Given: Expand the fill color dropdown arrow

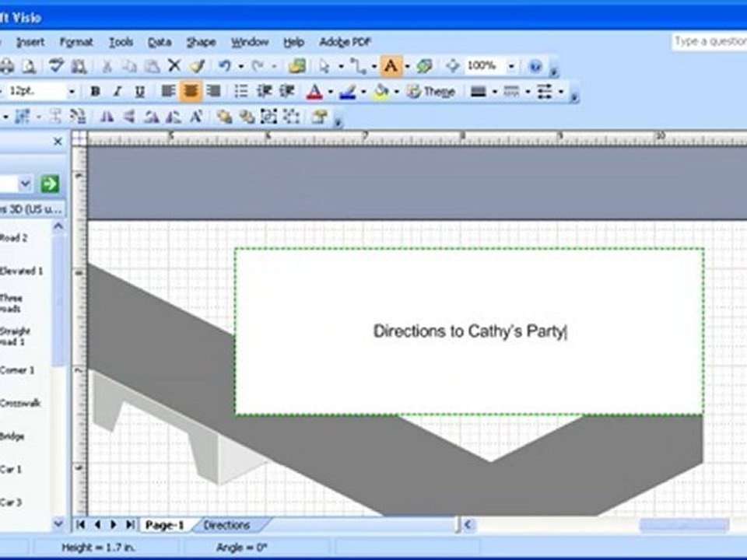Looking at the screenshot, I should pyautogui.click(x=396, y=92).
